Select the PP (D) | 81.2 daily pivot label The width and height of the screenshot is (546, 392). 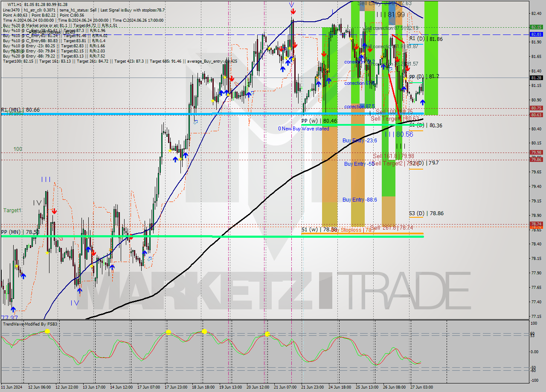424,76
